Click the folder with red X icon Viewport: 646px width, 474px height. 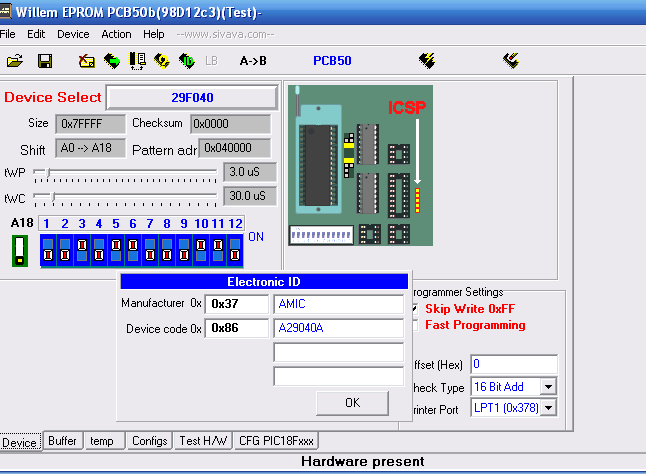(87, 61)
